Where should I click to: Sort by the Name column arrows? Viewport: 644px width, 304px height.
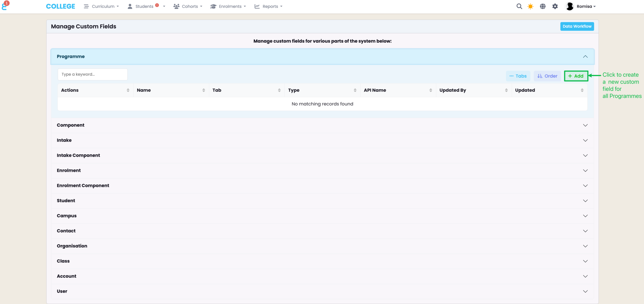204,90
